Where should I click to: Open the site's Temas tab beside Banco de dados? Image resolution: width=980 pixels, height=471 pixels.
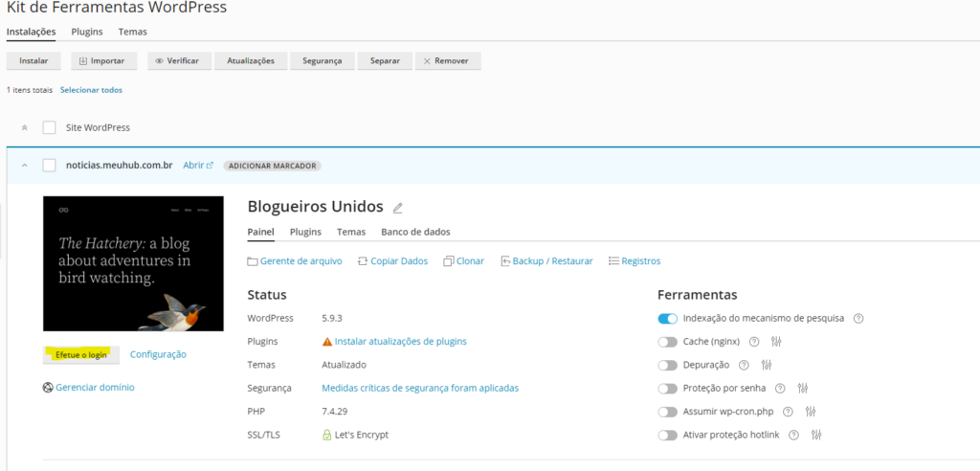351,232
